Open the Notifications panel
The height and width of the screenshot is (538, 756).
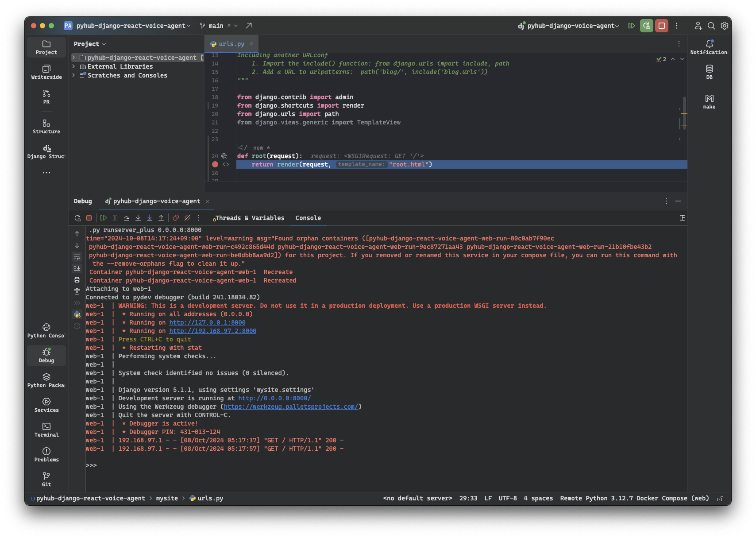(x=709, y=47)
